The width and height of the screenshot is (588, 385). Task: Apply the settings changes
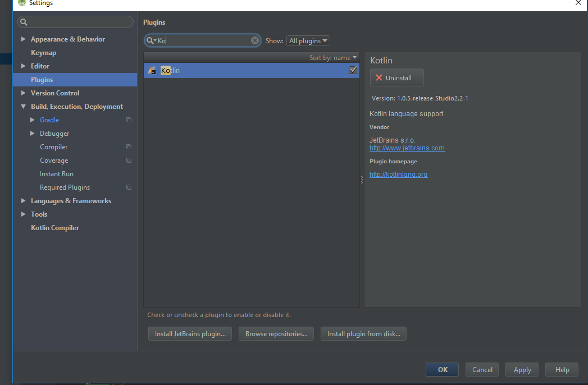point(522,370)
